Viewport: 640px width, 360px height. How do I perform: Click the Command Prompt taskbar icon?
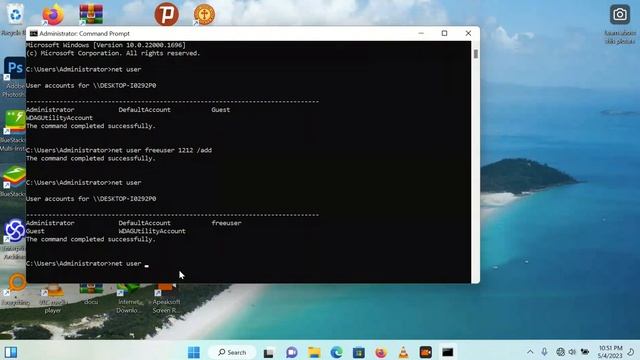(448, 352)
